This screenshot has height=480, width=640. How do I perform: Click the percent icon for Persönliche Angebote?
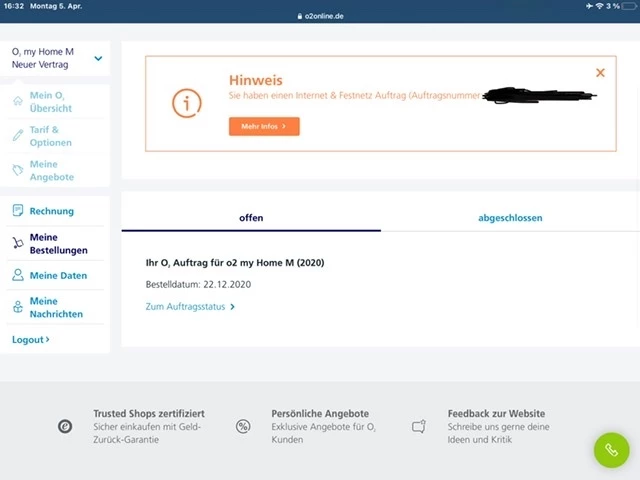point(243,427)
